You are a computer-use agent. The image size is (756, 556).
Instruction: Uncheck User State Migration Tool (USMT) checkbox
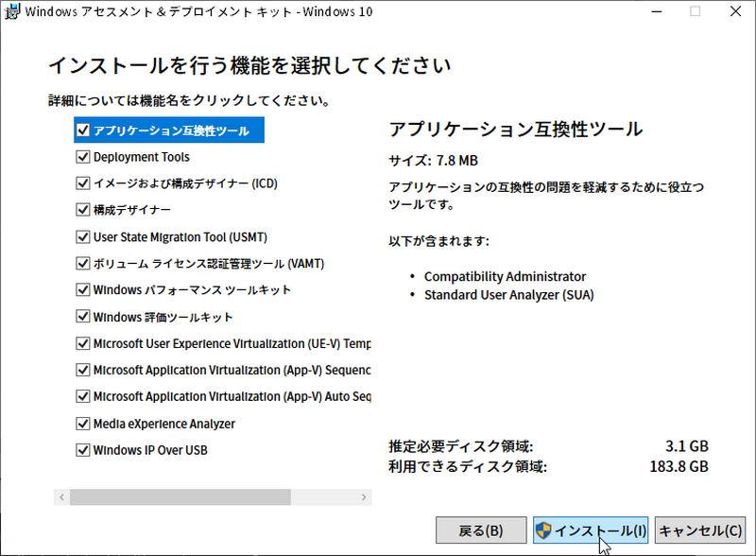tap(83, 237)
